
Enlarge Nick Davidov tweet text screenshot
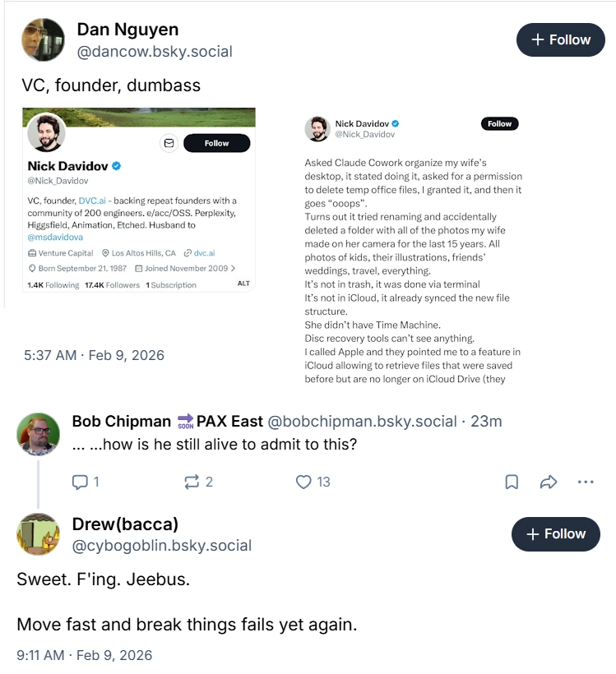click(x=413, y=249)
